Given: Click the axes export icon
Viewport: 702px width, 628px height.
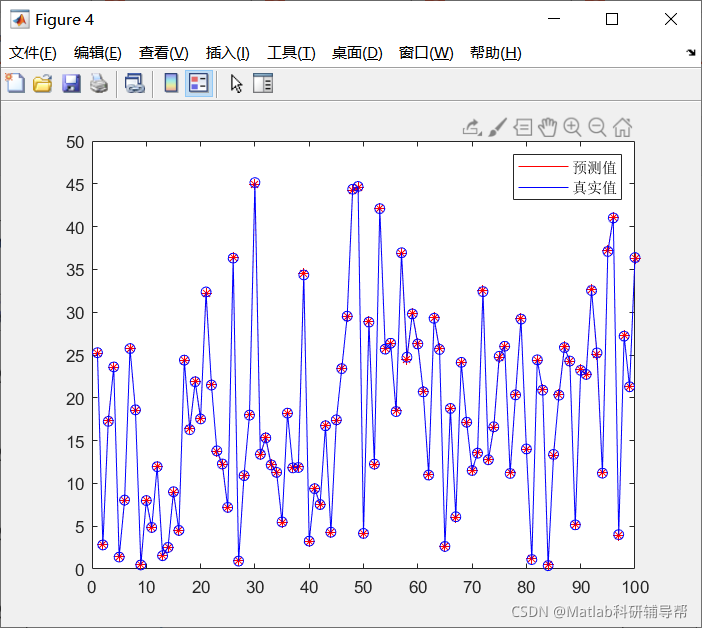Looking at the screenshot, I should (472, 128).
